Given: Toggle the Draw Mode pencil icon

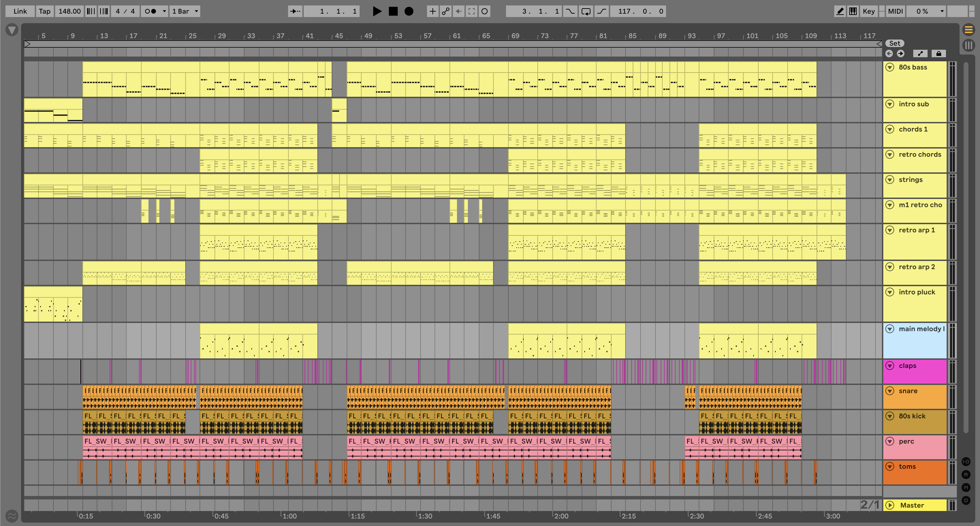Looking at the screenshot, I should coord(840,12).
